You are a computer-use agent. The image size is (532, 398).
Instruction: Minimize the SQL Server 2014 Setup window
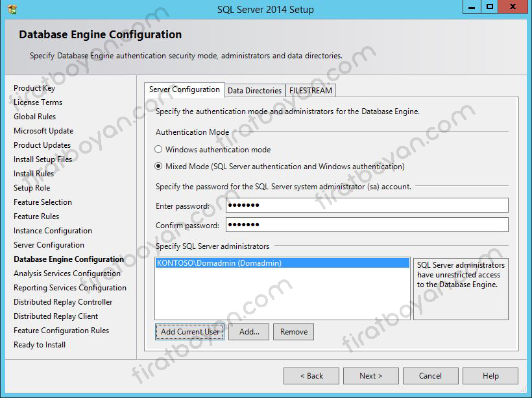472,6
